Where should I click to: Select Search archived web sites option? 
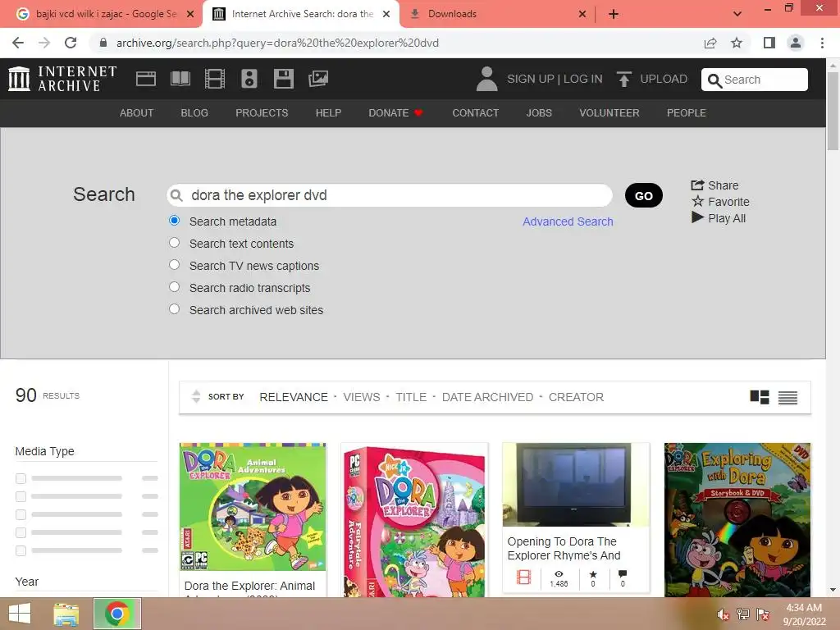[174, 309]
